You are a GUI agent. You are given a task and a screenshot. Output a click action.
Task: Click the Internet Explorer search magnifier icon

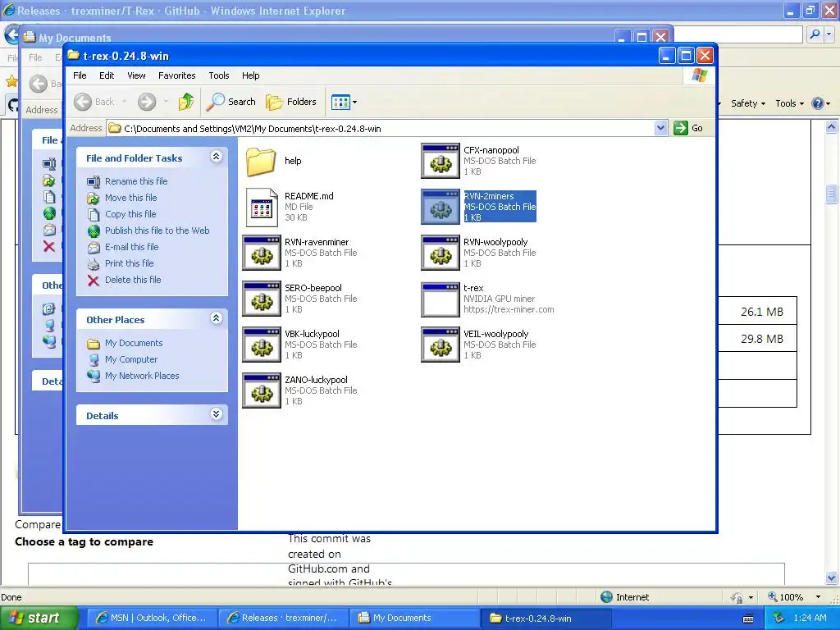point(815,34)
